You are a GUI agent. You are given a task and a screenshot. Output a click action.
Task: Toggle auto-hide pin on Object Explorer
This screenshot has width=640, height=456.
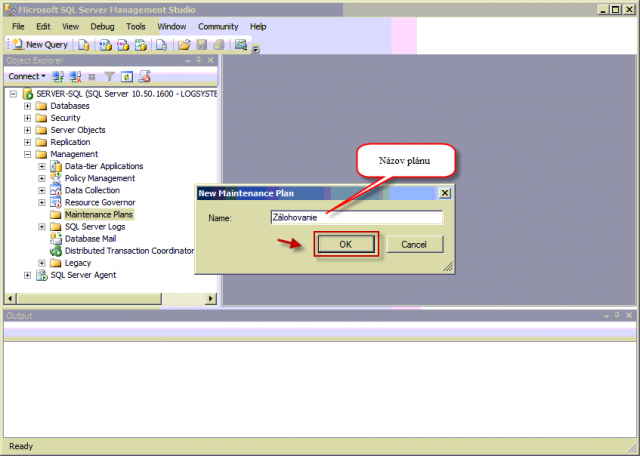click(199, 60)
